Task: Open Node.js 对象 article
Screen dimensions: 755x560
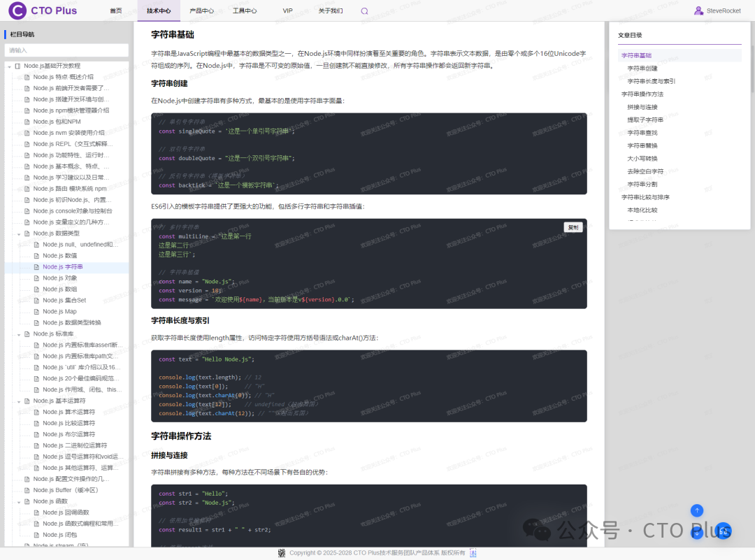Action: [x=59, y=278]
